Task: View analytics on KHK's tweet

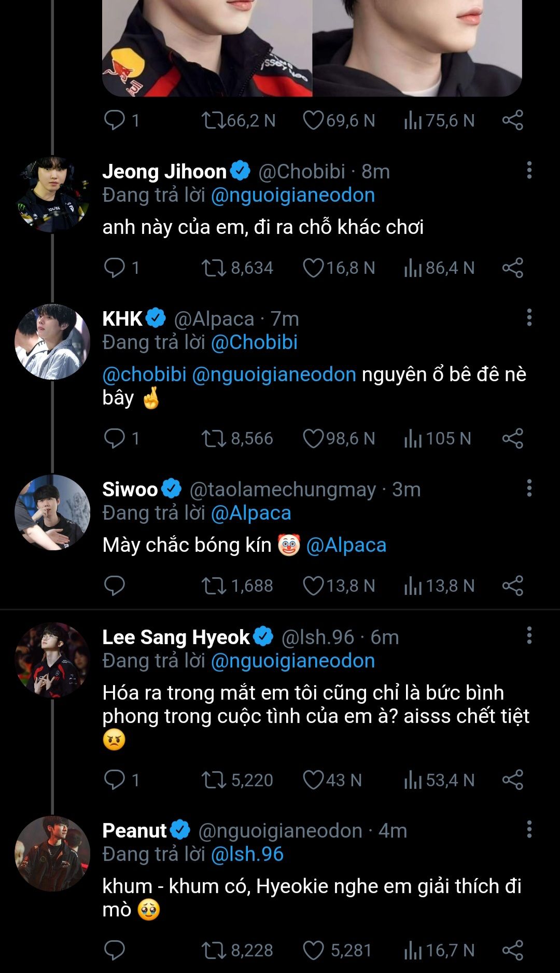Action: coord(413,439)
